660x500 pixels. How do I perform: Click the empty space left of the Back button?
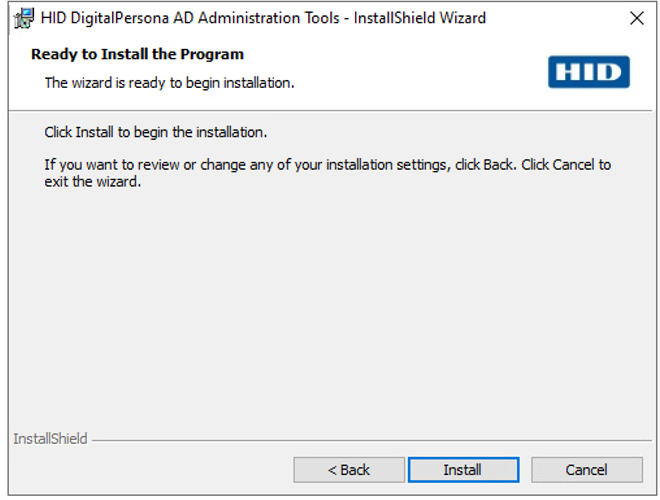(x=150, y=470)
